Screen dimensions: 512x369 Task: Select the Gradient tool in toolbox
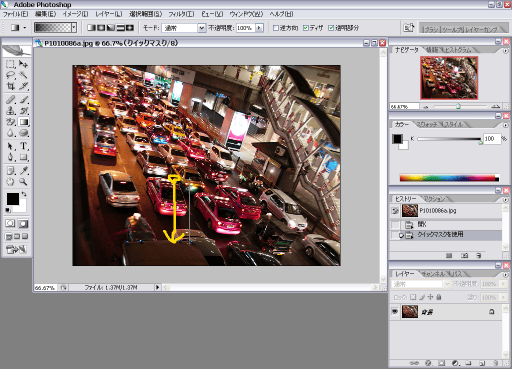[24, 122]
